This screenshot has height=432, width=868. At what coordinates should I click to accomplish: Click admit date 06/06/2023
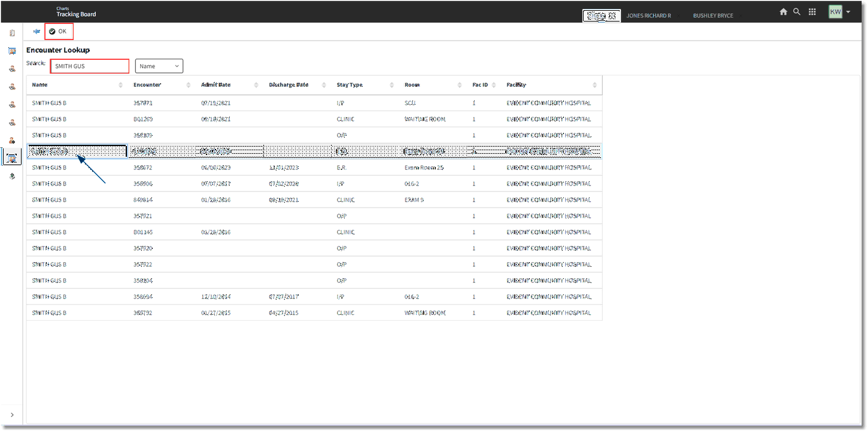(x=216, y=168)
